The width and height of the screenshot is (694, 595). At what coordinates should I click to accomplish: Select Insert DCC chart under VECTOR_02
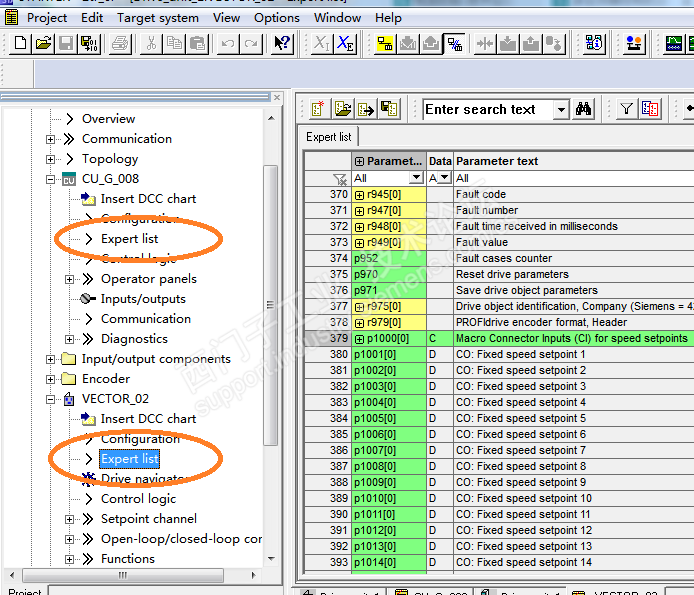[148, 419]
